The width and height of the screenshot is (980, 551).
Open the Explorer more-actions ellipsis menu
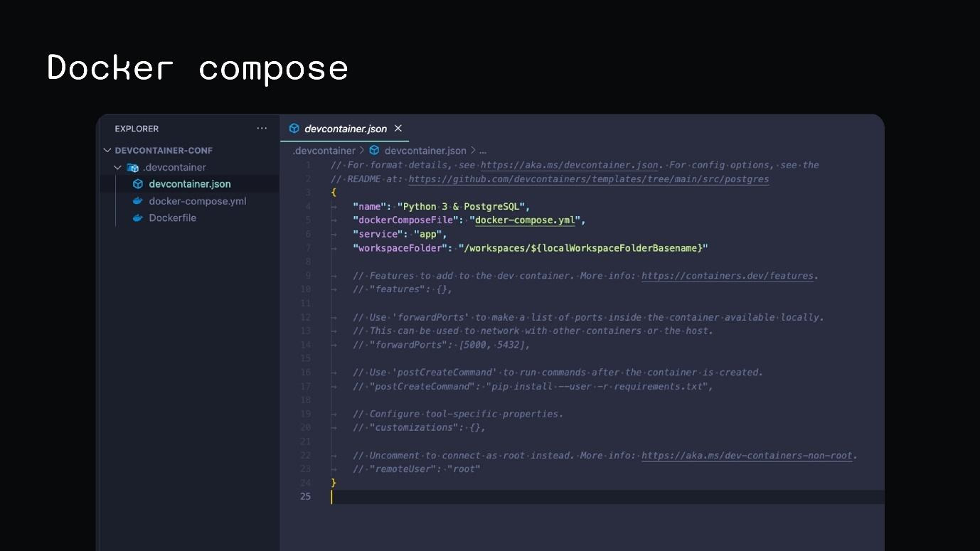(262, 128)
